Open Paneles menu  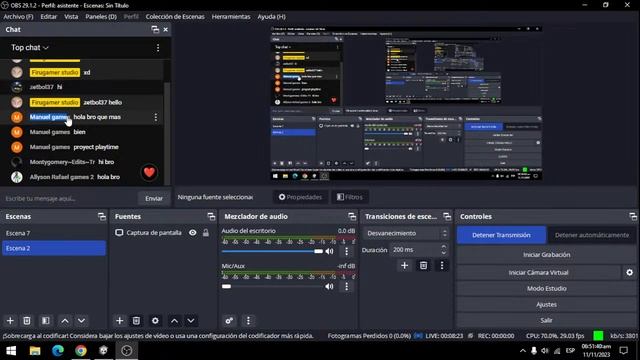point(101,17)
